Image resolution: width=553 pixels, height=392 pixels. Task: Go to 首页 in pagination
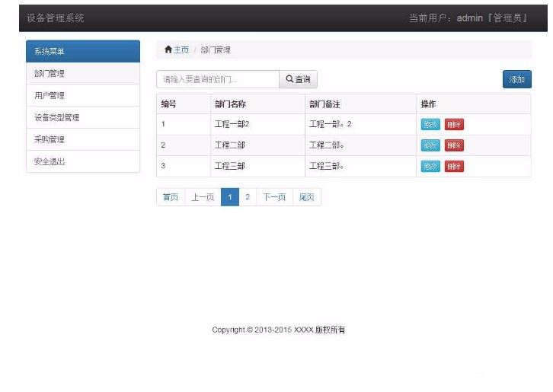[171, 197]
